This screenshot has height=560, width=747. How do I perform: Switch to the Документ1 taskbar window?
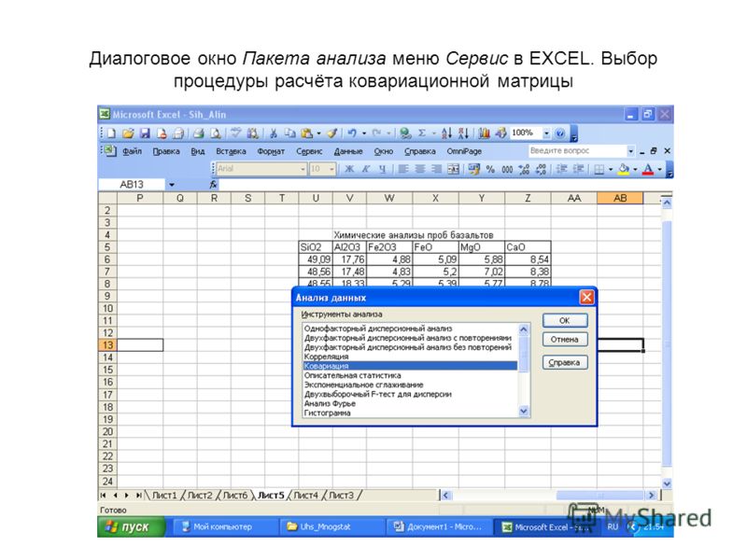click(438, 527)
